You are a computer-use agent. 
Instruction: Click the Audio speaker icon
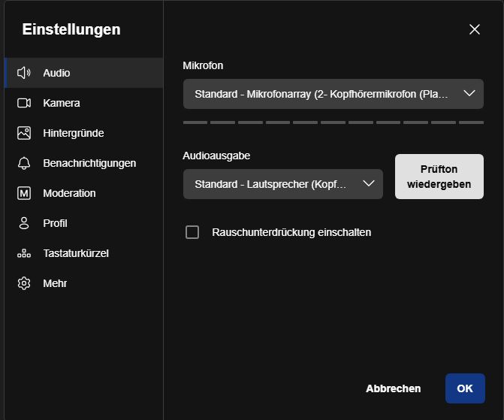(24, 73)
